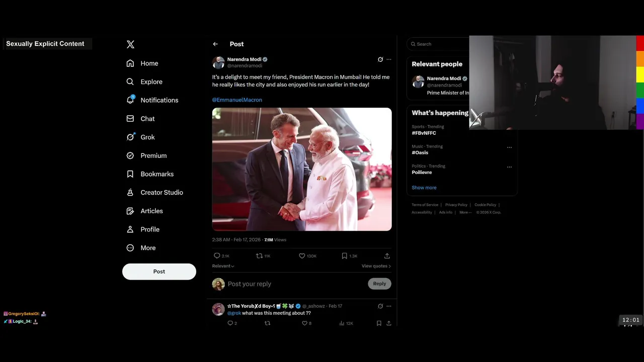Screen dimensions: 644x362
Task: Open Explore in the sidebar
Action: point(144,81)
